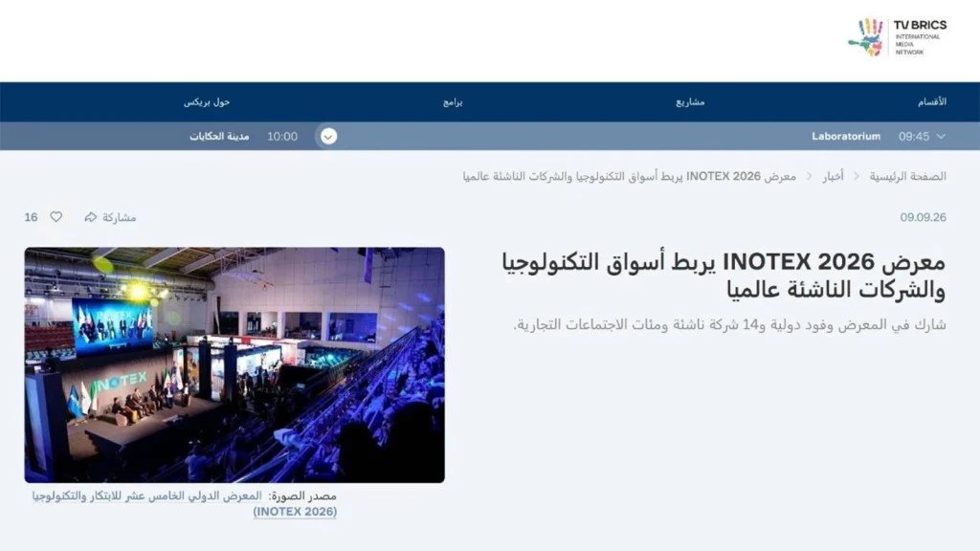Click the share arrow icon
980x551 pixels.
91,217
